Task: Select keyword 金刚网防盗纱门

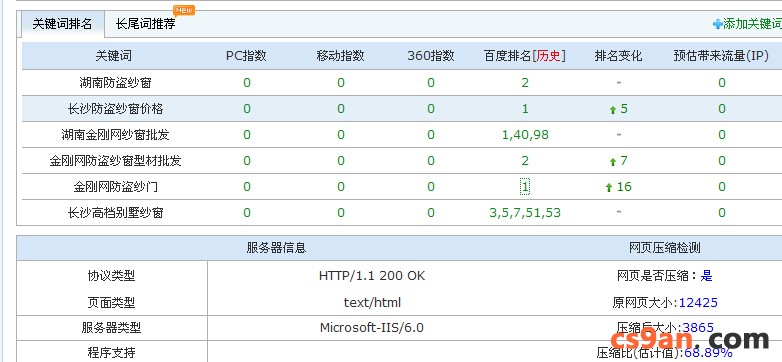Action: (x=115, y=186)
